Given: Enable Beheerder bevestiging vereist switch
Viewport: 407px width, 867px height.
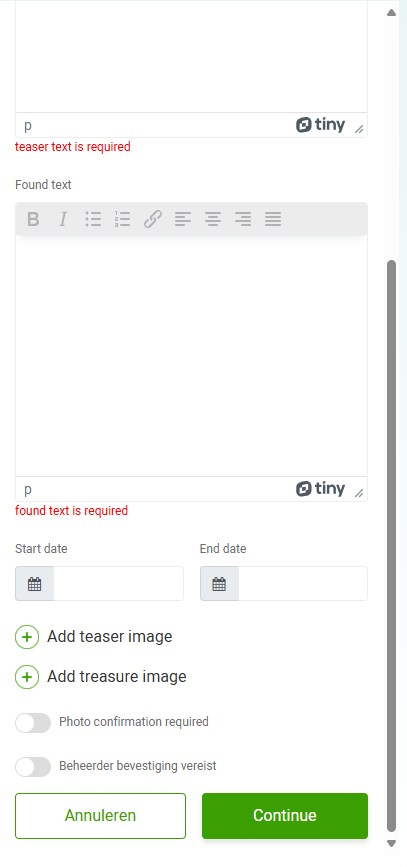Looking at the screenshot, I should pyautogui.click(x=33, y=767).
